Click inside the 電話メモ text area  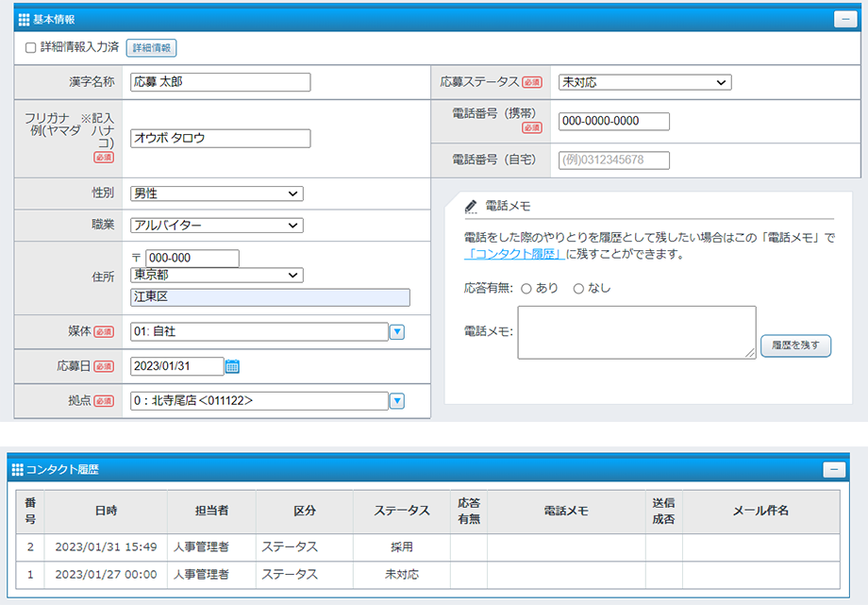click(x=637, y=332)
